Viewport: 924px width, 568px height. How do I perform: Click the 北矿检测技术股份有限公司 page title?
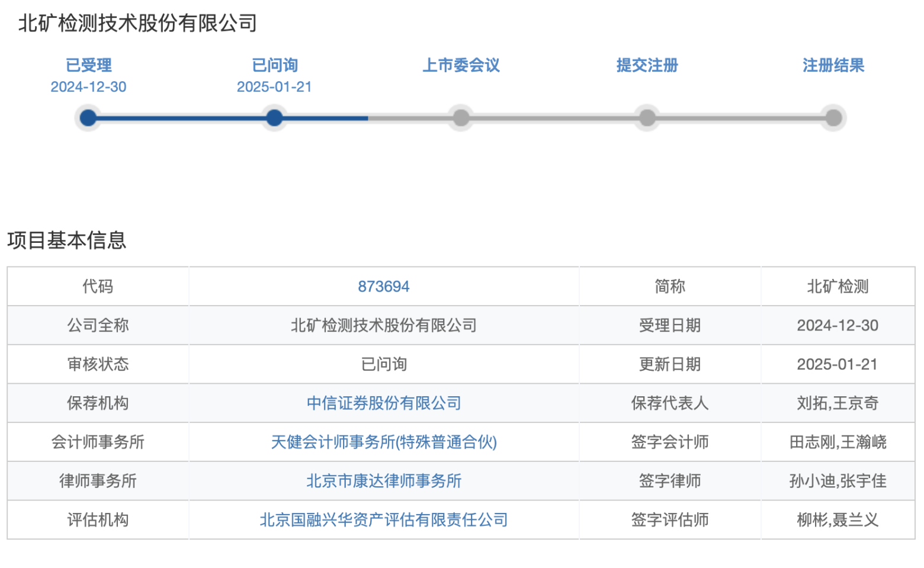[137, 23]
